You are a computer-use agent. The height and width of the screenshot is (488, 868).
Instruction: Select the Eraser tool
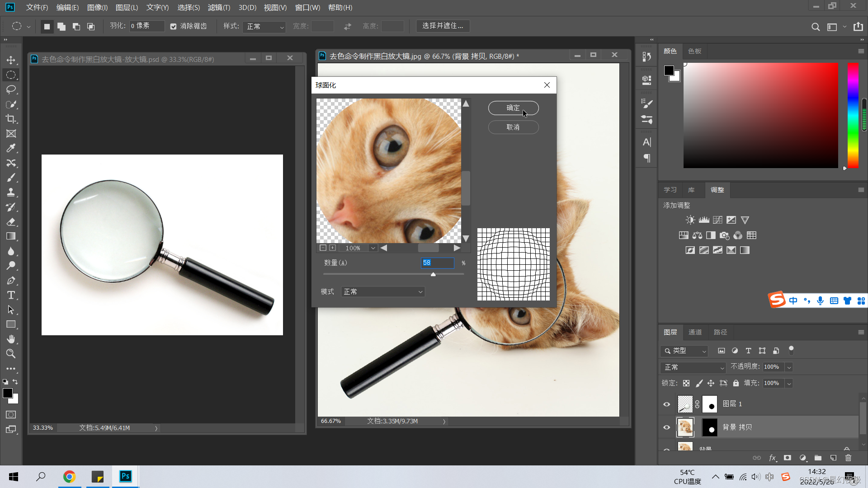(11, 222)
